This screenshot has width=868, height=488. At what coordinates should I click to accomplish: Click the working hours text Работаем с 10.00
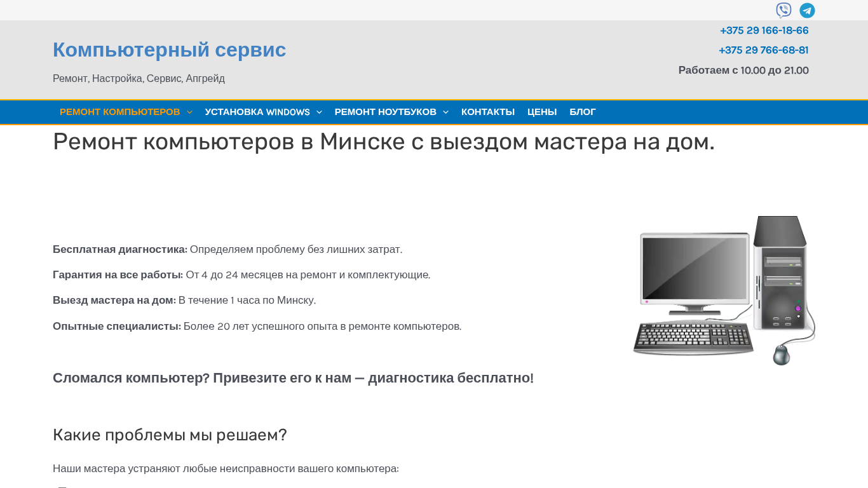click(743, 71)
